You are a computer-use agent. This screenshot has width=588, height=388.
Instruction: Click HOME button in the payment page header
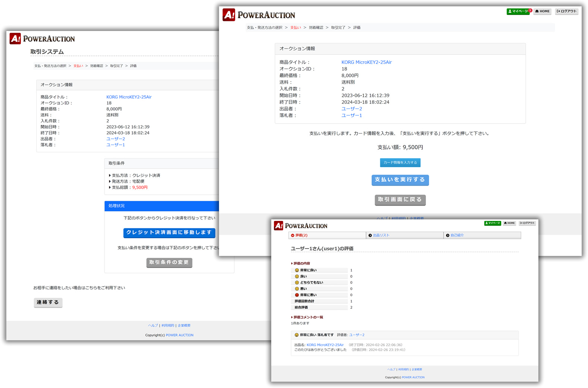point(542,12)
